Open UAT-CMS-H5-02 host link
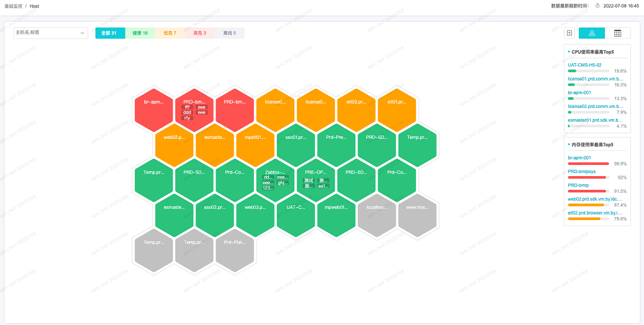The image size is (644, 325). (x=584, y=65)
